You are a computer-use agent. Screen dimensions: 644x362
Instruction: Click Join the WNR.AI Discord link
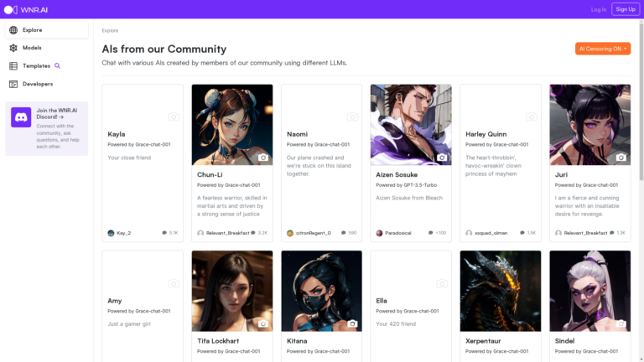(57, 114)
